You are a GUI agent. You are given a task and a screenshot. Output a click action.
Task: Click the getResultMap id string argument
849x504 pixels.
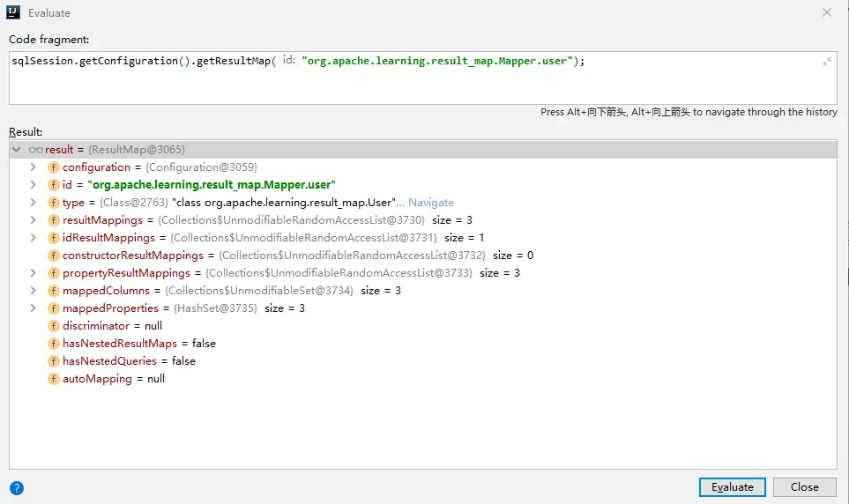click(x=437, y=61)
